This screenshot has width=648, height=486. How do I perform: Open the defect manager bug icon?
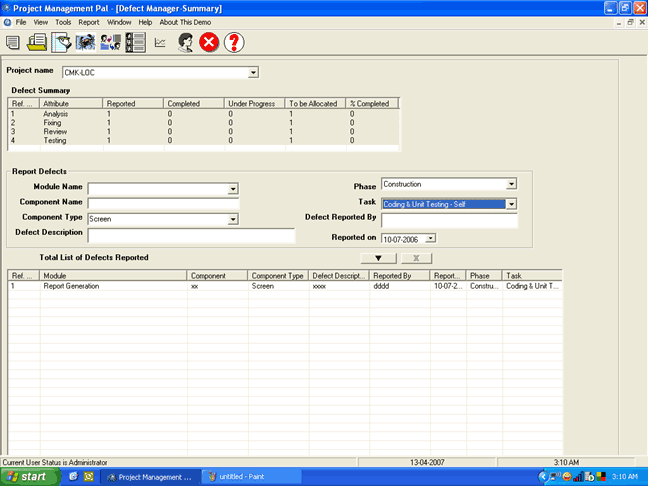tap(85, 42)
